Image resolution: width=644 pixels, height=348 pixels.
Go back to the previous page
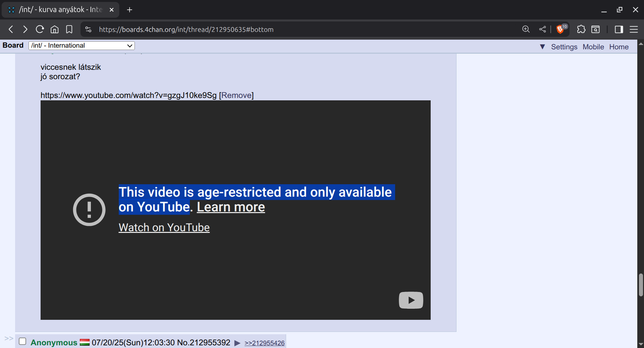coord(11,30)
